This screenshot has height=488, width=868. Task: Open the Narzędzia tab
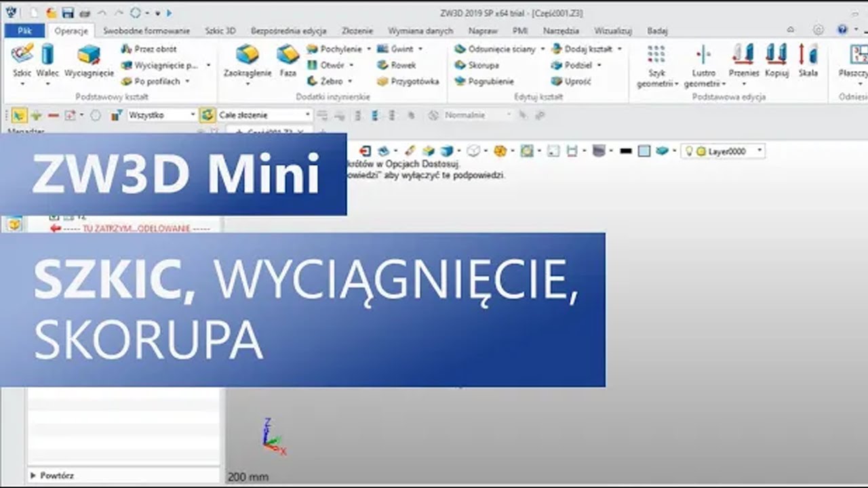(561, 30)
